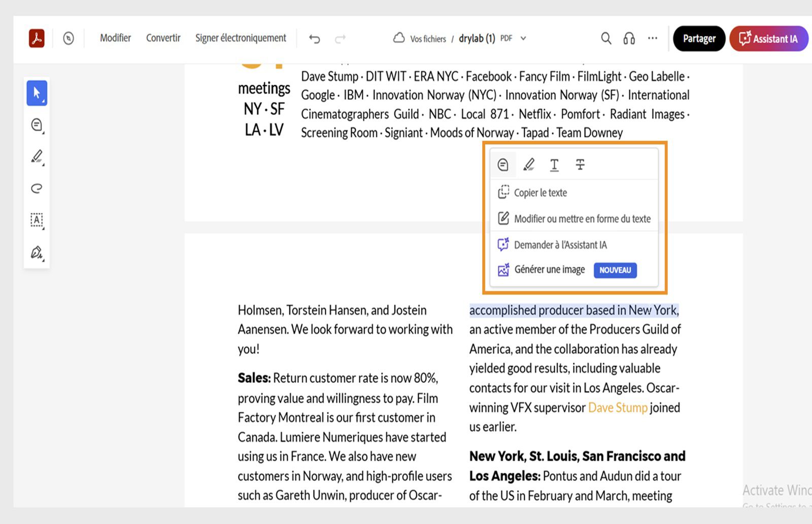Screen dimensions: 812x524
Task: Open the Modifier menu
Action: click(x=115, y=38)
